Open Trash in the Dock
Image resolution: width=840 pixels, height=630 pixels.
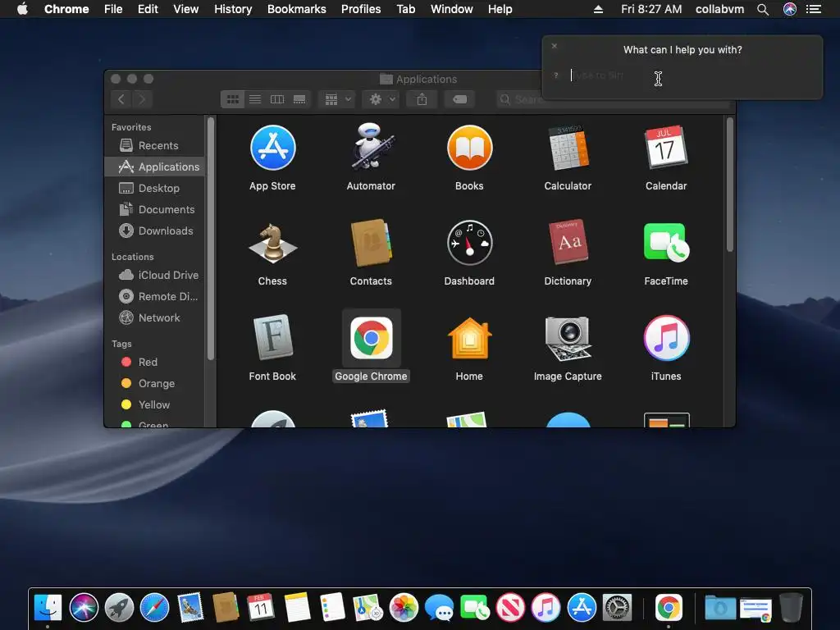[791, 608]
